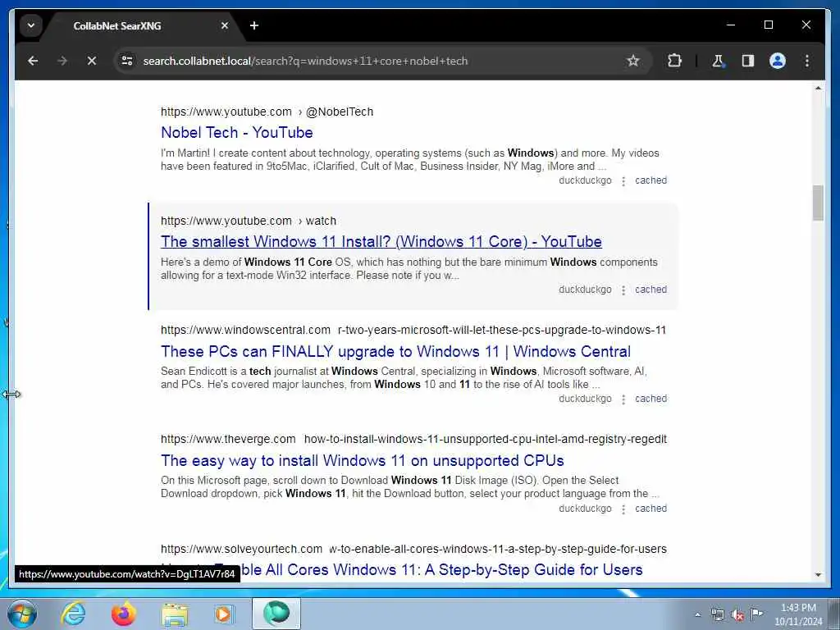Go back to previous page

coord(33,61)
